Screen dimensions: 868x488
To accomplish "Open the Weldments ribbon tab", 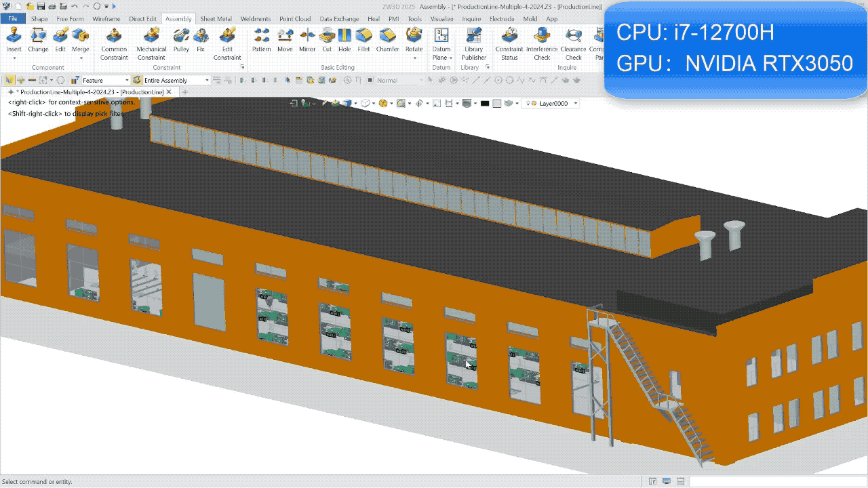I will coord(256,19).
